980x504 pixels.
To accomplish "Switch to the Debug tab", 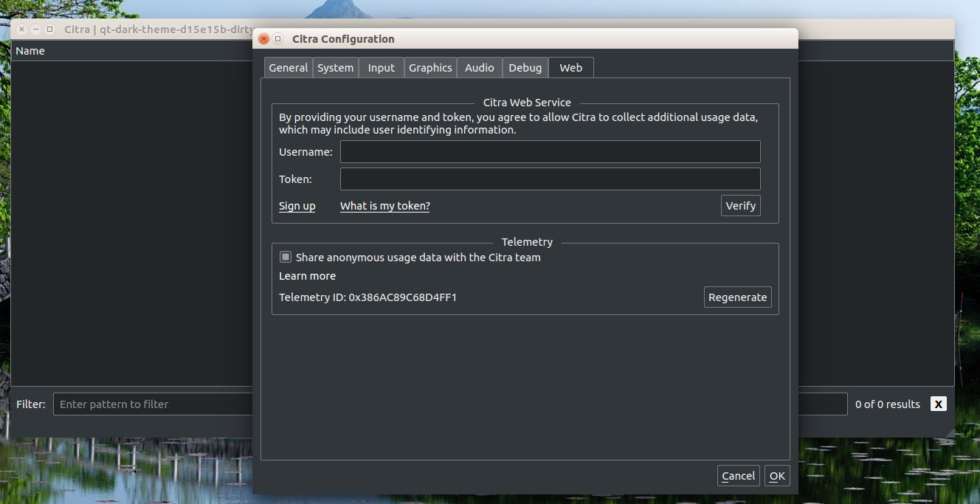I will [525, 67].
